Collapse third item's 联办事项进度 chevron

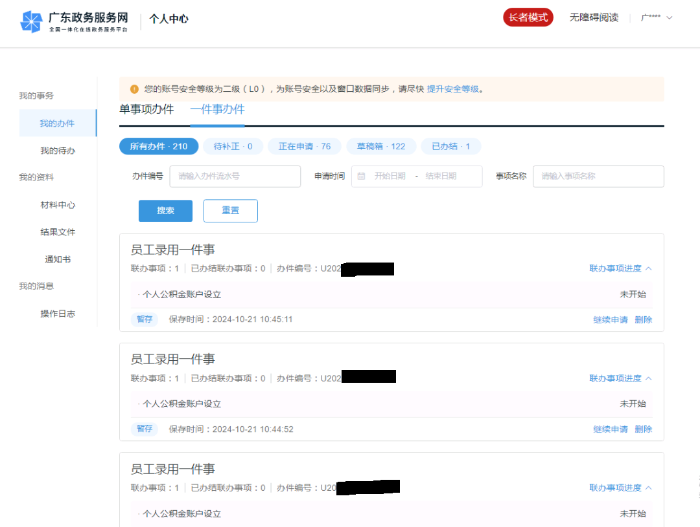(649, 488)
